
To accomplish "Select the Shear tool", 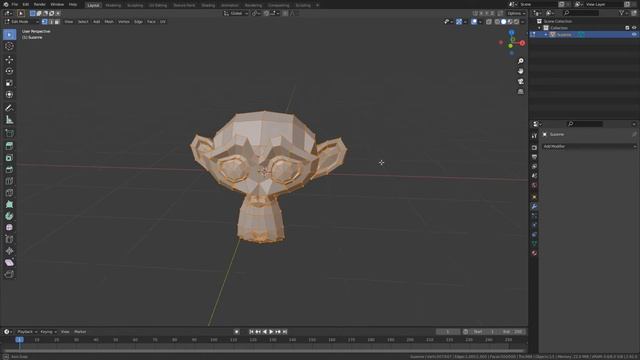I will click(x=9, y=262).
